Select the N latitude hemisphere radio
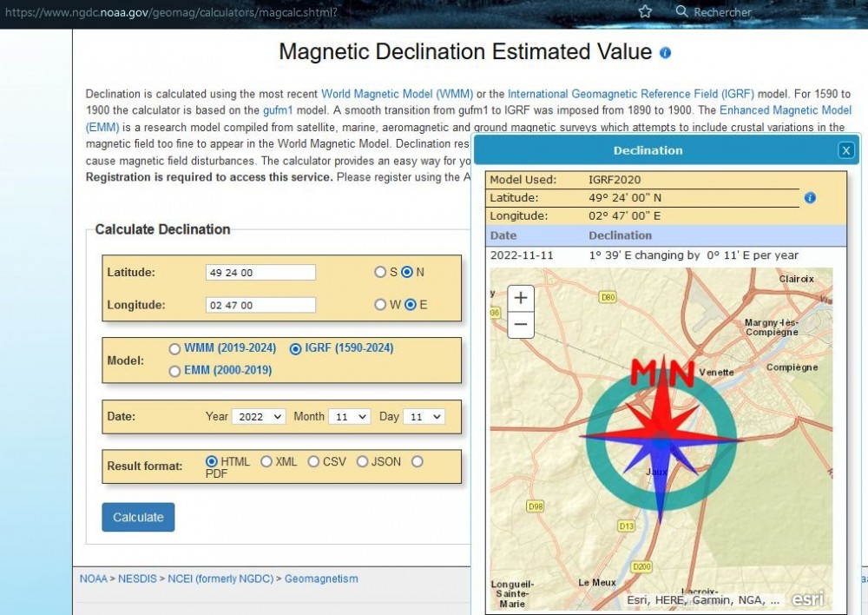 407,272
